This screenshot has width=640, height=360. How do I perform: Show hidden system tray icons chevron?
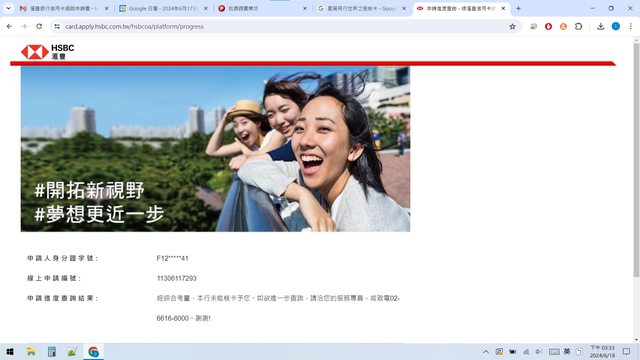click(486, 351)
